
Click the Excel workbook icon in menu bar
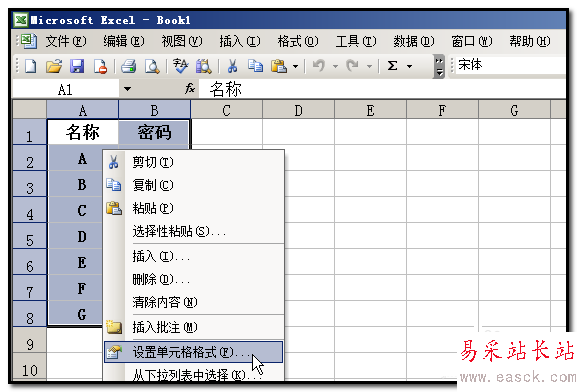28,41
